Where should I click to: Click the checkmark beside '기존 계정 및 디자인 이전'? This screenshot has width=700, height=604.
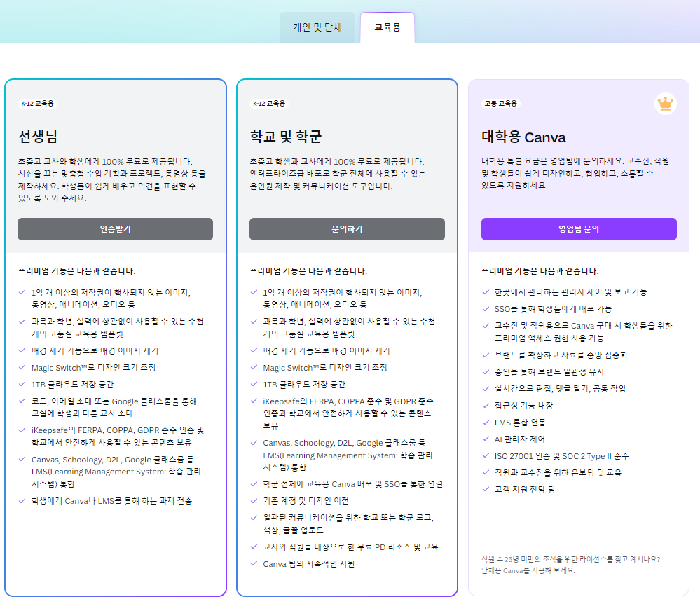[254, 500]
